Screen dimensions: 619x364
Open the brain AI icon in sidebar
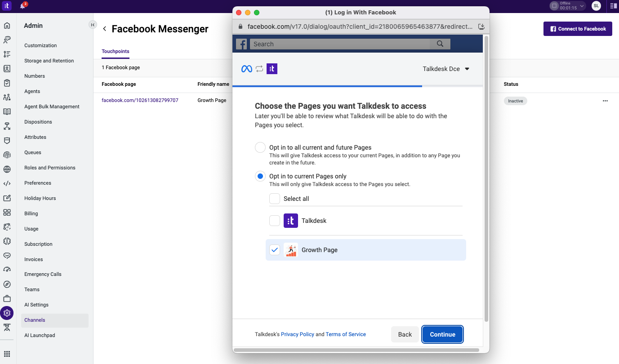[x=7, y=241]
